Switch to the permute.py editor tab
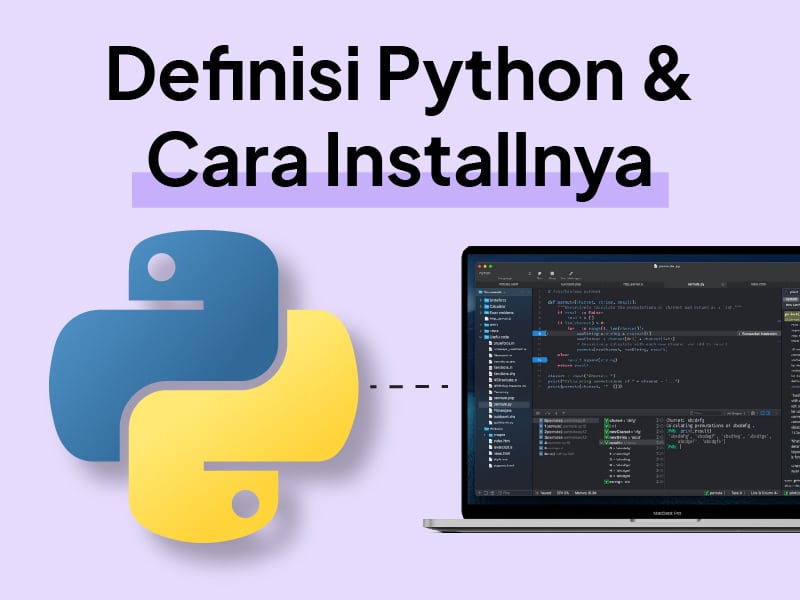Image resolution: width=800 pixels, height=600 pixels. (698, 285)
